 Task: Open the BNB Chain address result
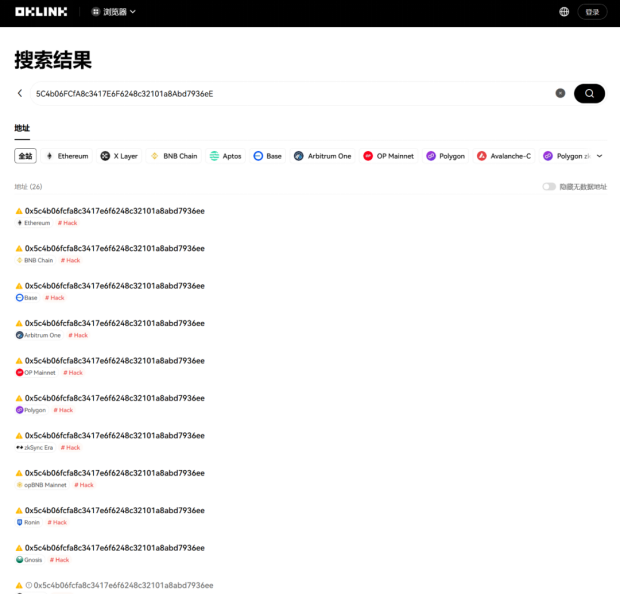[115, 248]
